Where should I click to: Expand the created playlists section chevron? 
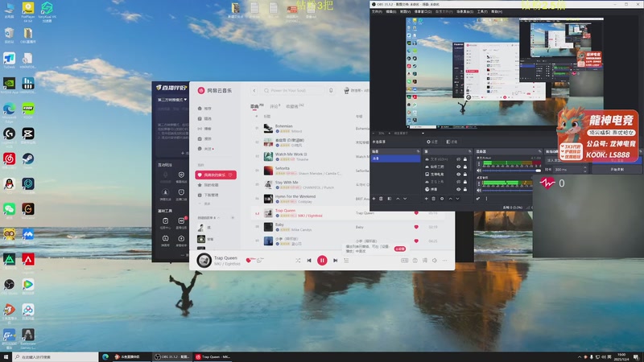219,217
